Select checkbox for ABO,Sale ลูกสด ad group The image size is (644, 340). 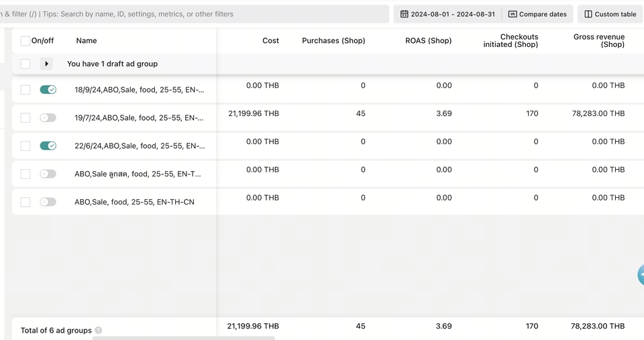coord(25,174)
